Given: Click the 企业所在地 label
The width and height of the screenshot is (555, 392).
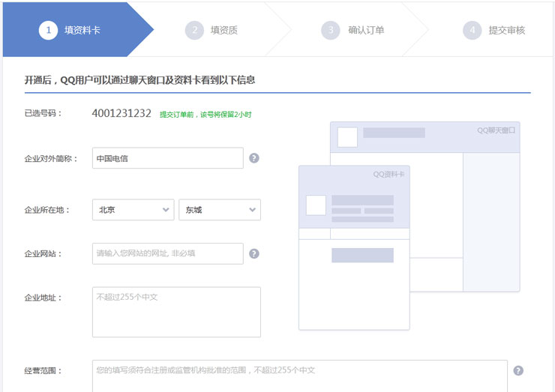Looking at the screenshot, I should pos(47,210).
